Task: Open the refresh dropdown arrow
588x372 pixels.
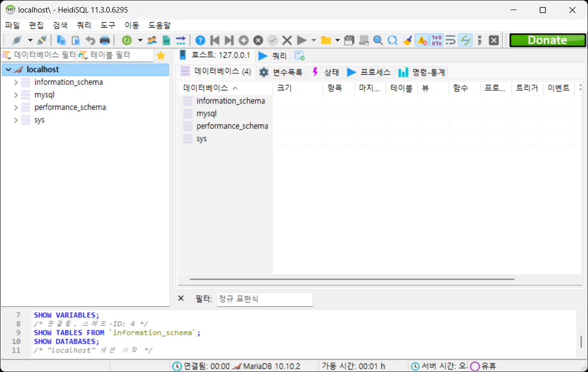Action: point(140,40)
